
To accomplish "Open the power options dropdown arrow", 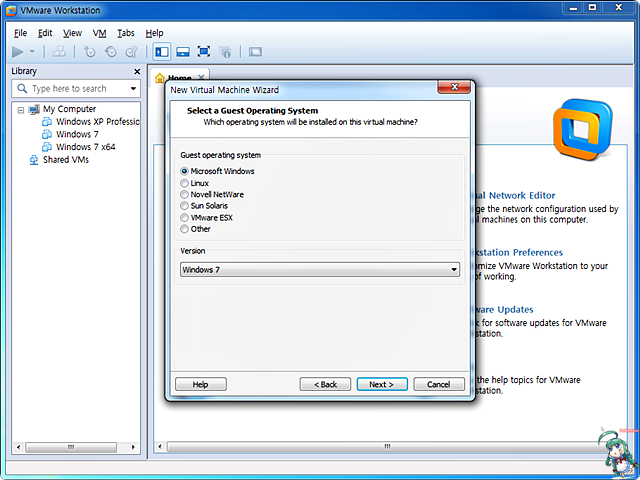I will tap(32, 52).
